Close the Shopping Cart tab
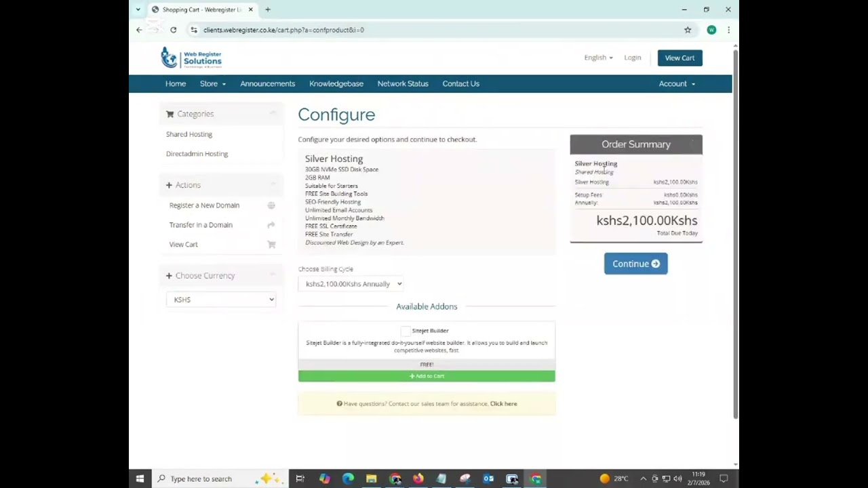This screenshot has height=488, width=868. click(x=251, y=9)
